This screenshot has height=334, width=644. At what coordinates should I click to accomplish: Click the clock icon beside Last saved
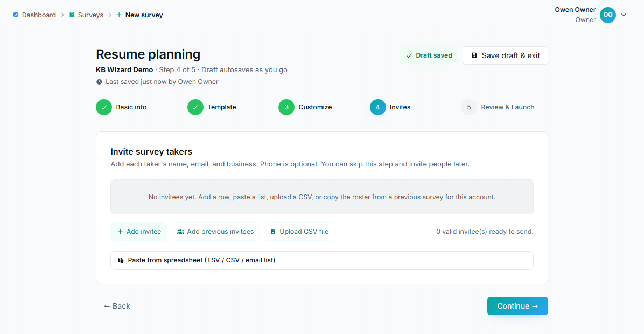99,82
